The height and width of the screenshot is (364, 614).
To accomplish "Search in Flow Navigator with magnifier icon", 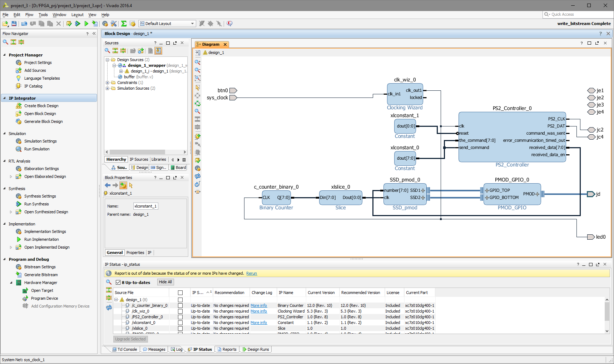I will pyautogui.click(x=5, y=42).
